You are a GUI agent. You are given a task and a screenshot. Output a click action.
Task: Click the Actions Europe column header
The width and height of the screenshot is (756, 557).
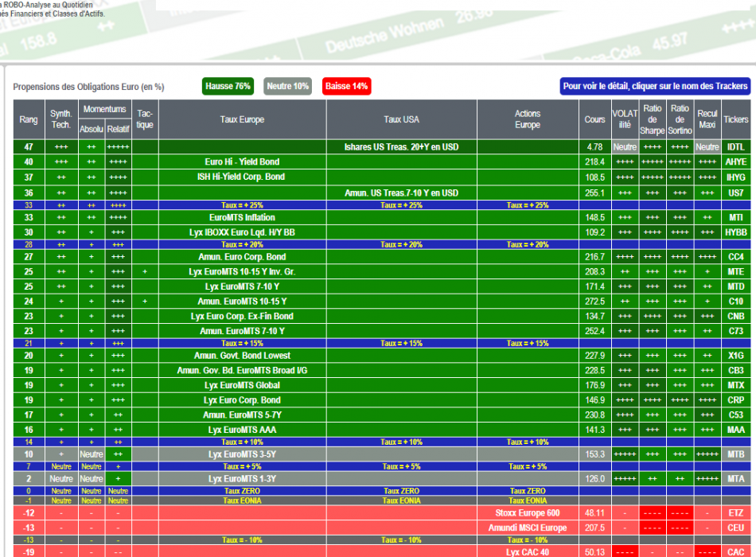[528, 119]
